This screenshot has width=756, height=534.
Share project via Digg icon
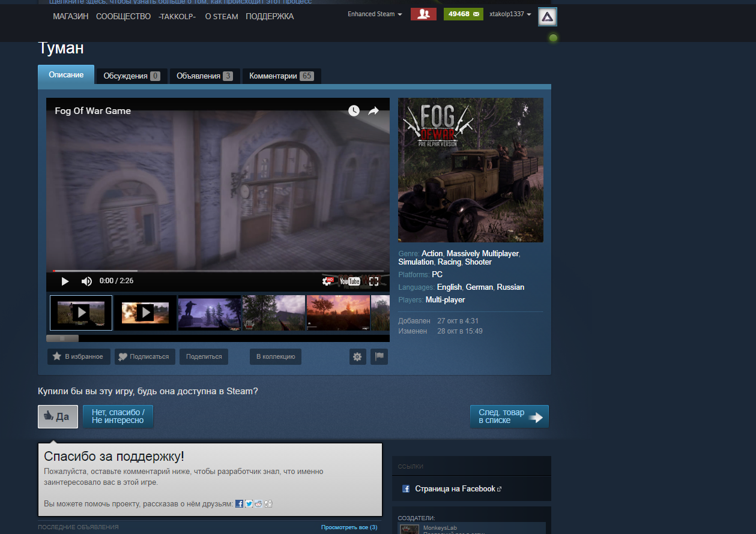click(x=268, y=503)
